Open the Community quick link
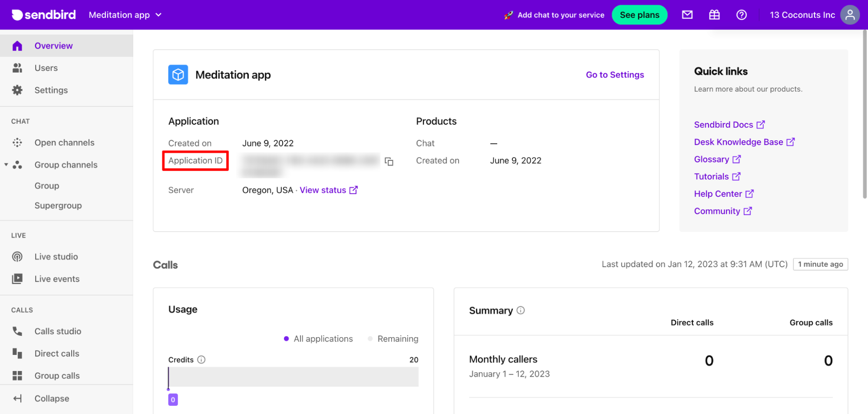 (723, 211)
